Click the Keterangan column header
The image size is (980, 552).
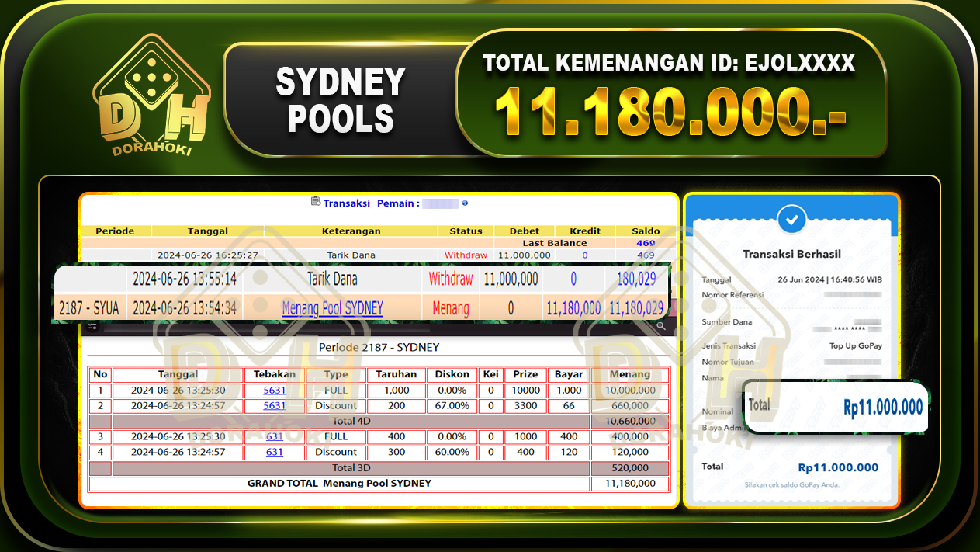tap(351, 231)
